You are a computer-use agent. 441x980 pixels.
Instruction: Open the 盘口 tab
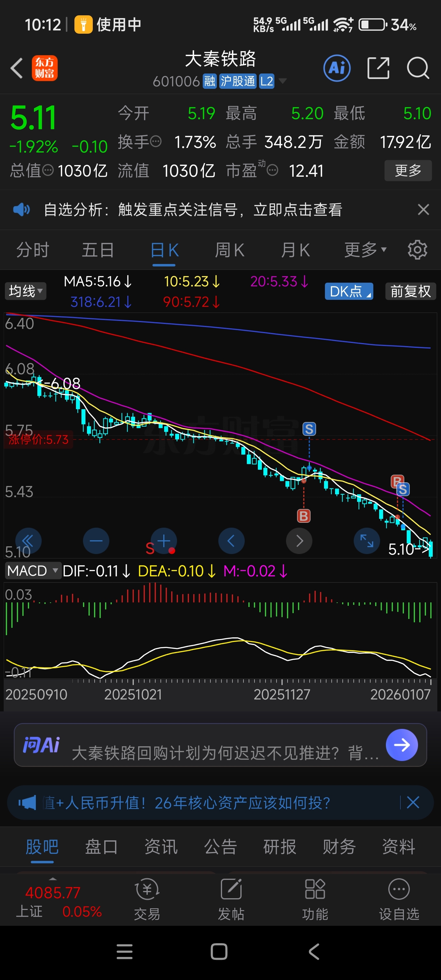coord(101,847)
